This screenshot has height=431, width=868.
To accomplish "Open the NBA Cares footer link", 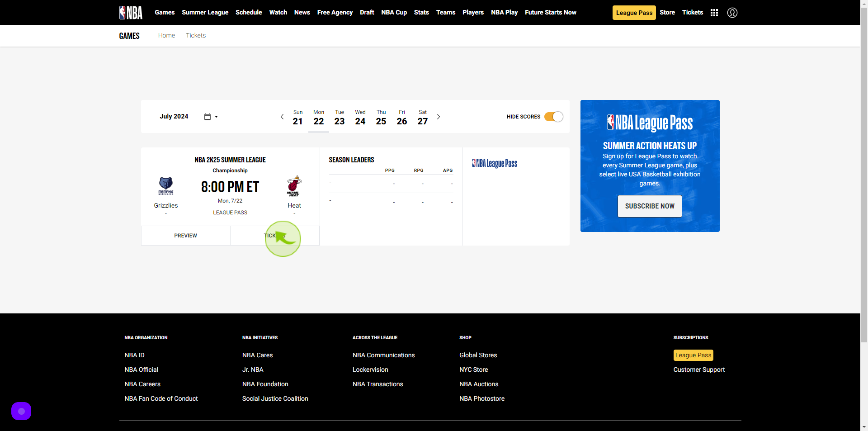I will click(258, 355).
